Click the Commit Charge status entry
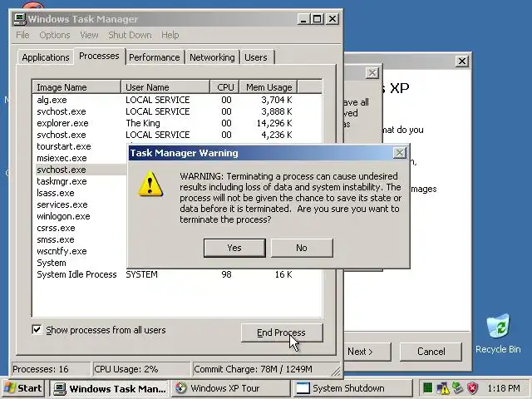The image size is (532, 399). coord(261,369)
